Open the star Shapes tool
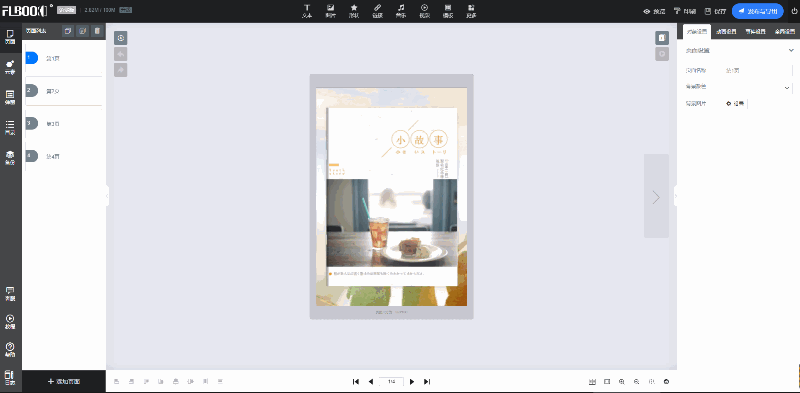Image resolution: width=800 pixels, height=393 pixels. 354,11
